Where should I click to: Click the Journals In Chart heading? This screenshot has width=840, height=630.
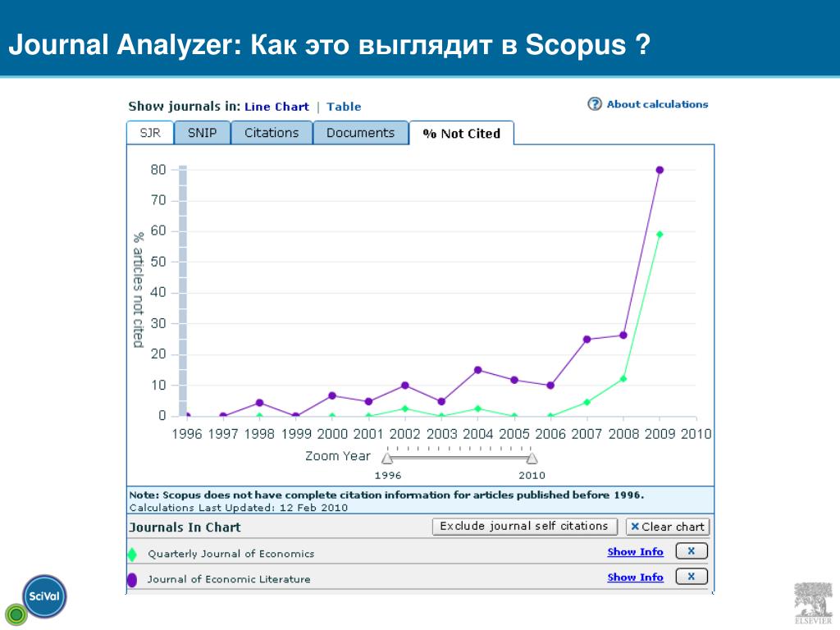click(x=185, y=527)
